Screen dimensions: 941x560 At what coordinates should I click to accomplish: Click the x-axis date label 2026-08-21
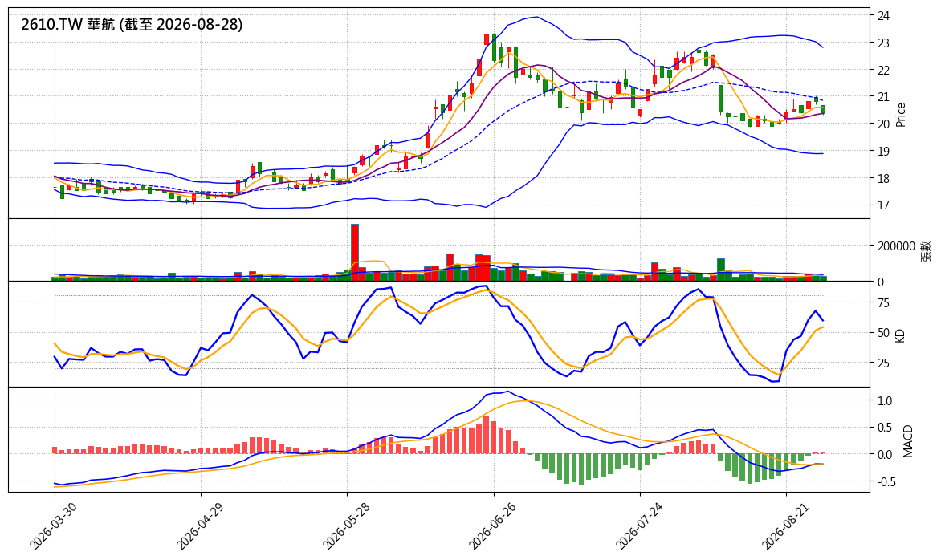click(x=785, y=527)
